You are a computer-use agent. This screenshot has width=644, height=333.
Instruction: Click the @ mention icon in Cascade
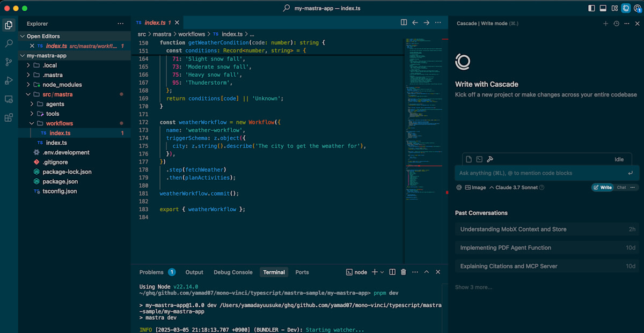click(x=459, y=188)
